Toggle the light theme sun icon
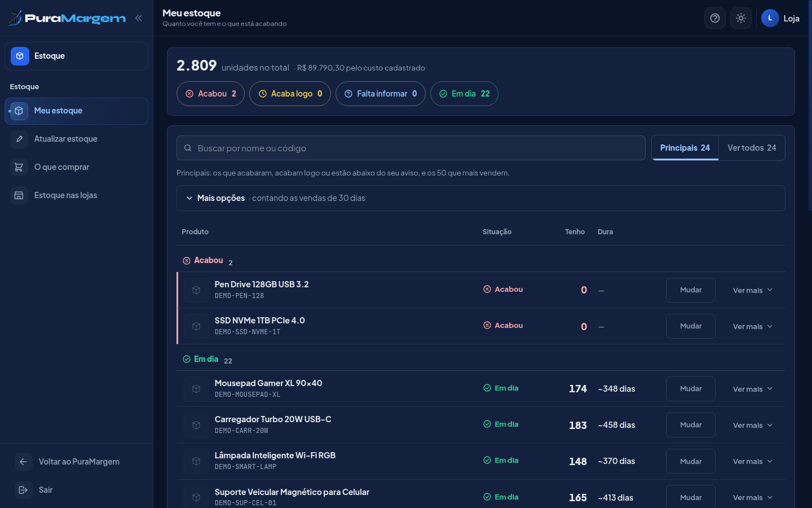Screen dimensions: 812x508 741,18
